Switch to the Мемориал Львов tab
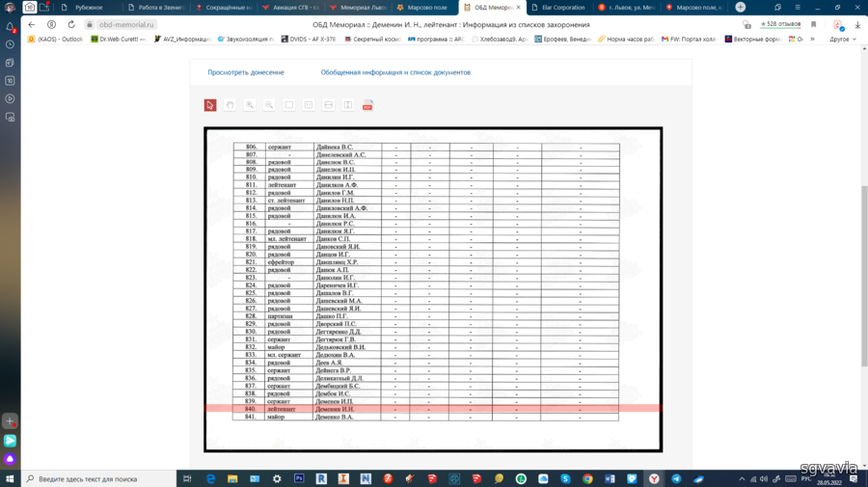Screen dimensions: 868x487 359,7
